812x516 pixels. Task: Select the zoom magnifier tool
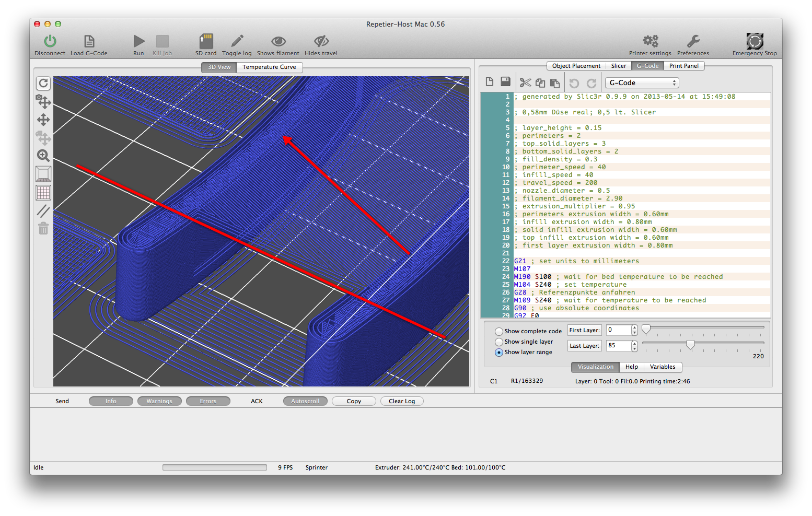coord(43,156)
